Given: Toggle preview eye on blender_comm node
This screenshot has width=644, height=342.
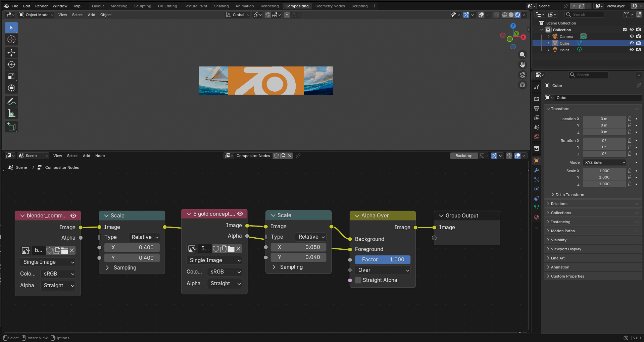Looking at the screenshot, I should pos(73,215).
